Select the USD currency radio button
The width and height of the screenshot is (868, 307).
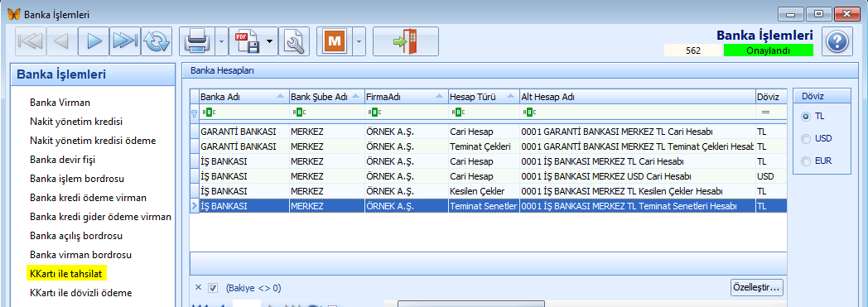pyautogui.click(x=806, y=138)
